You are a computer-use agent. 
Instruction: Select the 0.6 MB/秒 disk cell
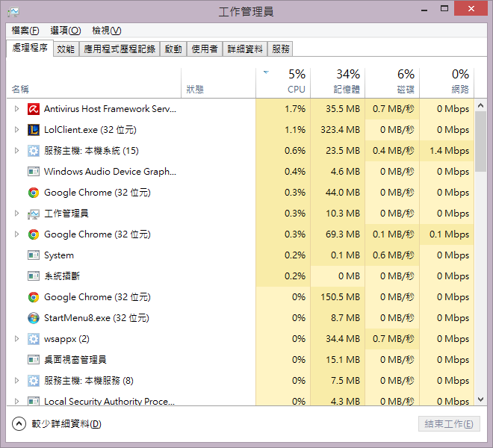[392, 255]
